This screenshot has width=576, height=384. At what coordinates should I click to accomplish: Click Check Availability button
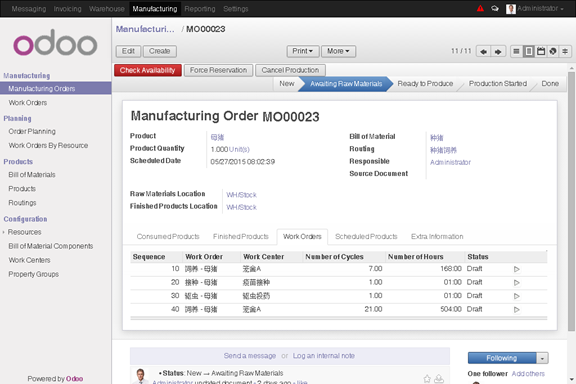click(x=148, y=70)
